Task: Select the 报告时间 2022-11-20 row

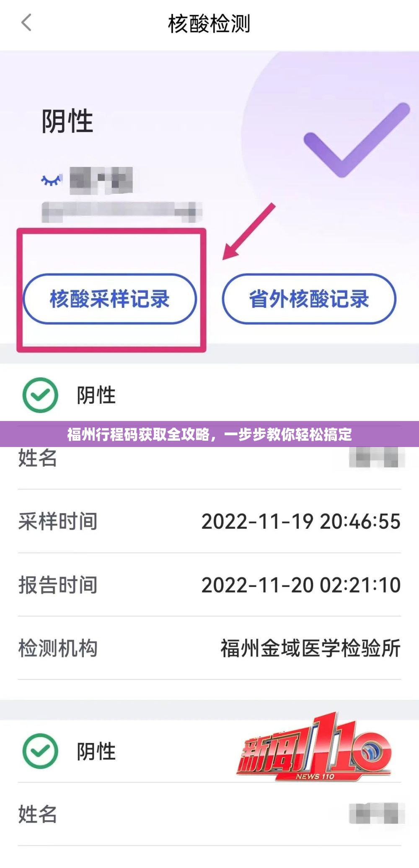Action: [209, 585]
